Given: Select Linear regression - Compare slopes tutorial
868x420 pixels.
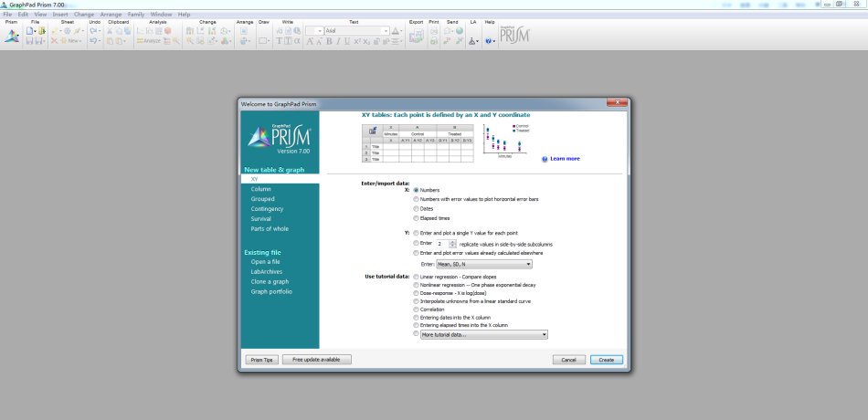Looking at the screenshot, I should tap(417, 277).
